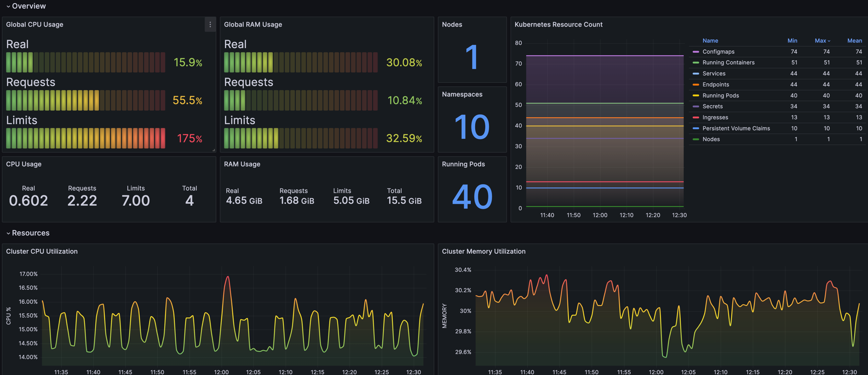The image size is (868, 375).
Task: Click the Endpoints orange legend marker
Action: tap(696, 85)
